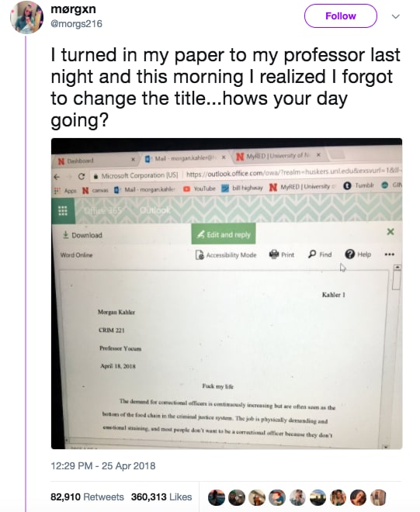Click the Download icon in Word Online

tap(66, 235)
